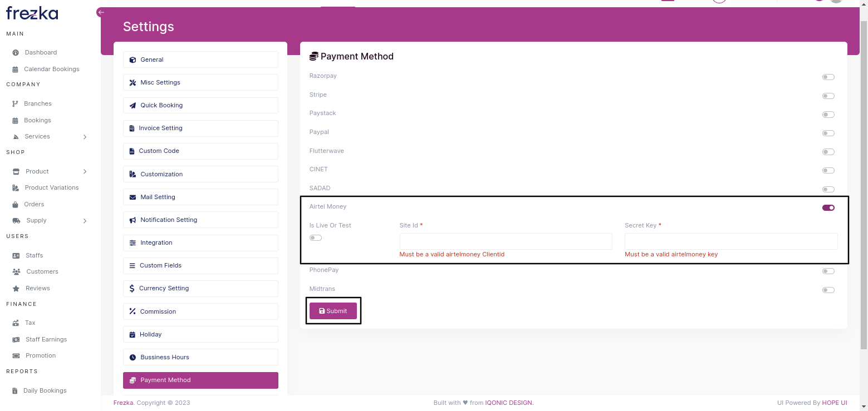Click the Tax icon in sidebar
The height and width of the screenshot is (411, 868).
click(16, 323)
